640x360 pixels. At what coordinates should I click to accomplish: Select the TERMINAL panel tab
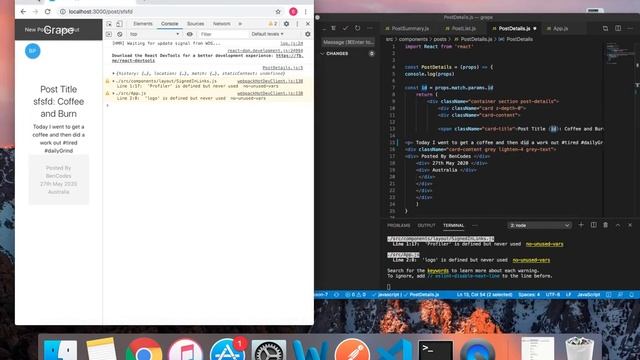click(x=453, y=226)
